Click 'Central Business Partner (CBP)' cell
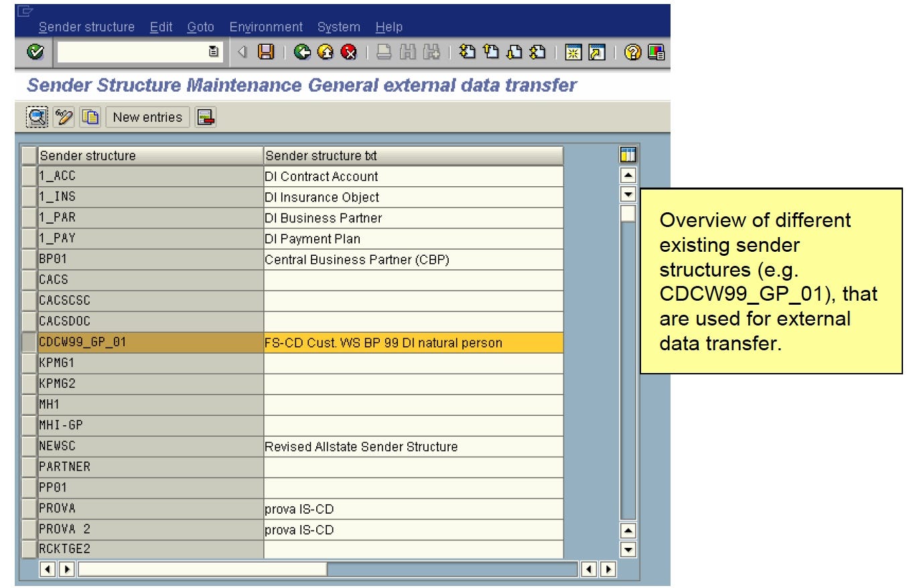Screen dimensions: 907x588 pos(413,260)
